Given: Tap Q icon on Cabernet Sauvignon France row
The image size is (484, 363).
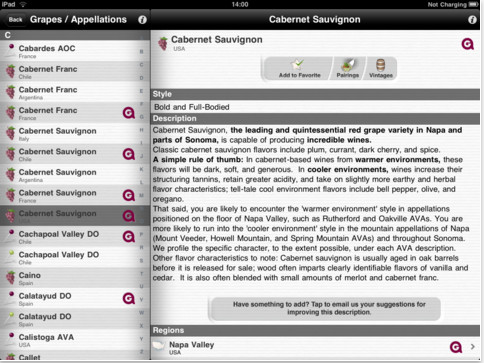Looking at the screenshot, I should coord(129,195).
